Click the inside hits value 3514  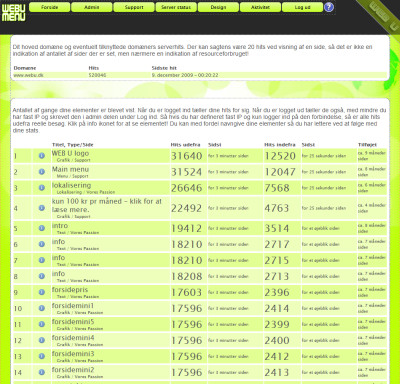point(277,229)
